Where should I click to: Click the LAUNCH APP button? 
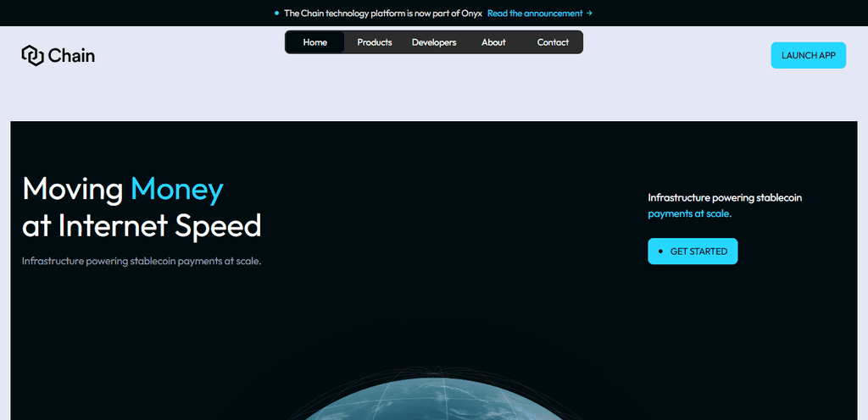coord(808,55)
